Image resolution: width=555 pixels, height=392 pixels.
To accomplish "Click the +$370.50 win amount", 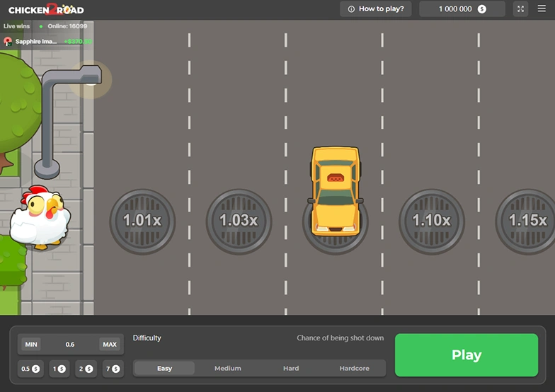I will [78, 41].
